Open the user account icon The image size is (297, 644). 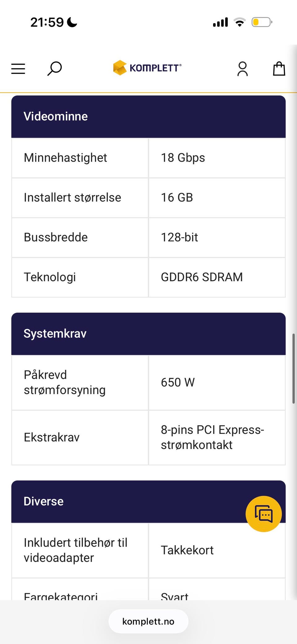click(x=243, y=69)
